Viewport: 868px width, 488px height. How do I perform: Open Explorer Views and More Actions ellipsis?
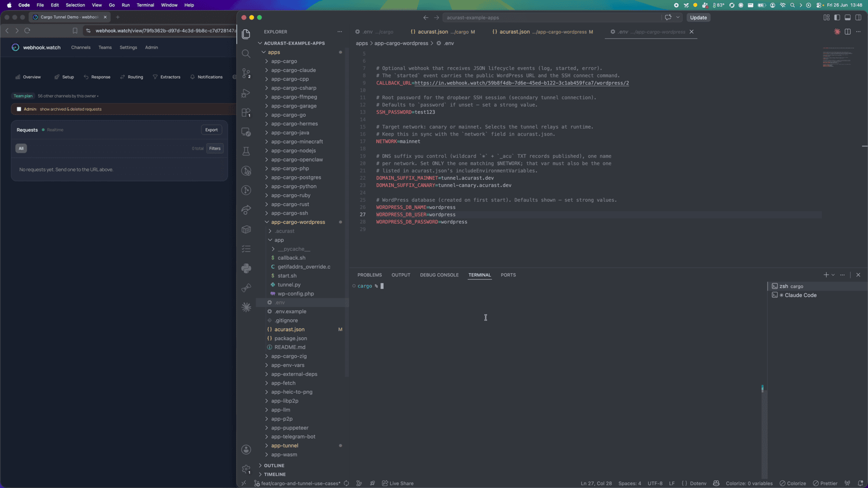pyautogui.click(x=340, y=31)
